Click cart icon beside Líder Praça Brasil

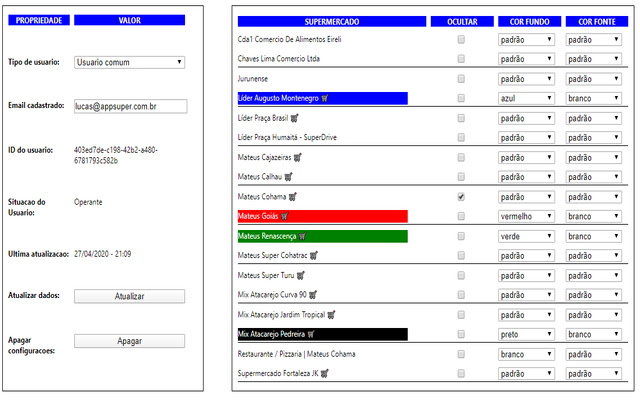pos(295,118)
